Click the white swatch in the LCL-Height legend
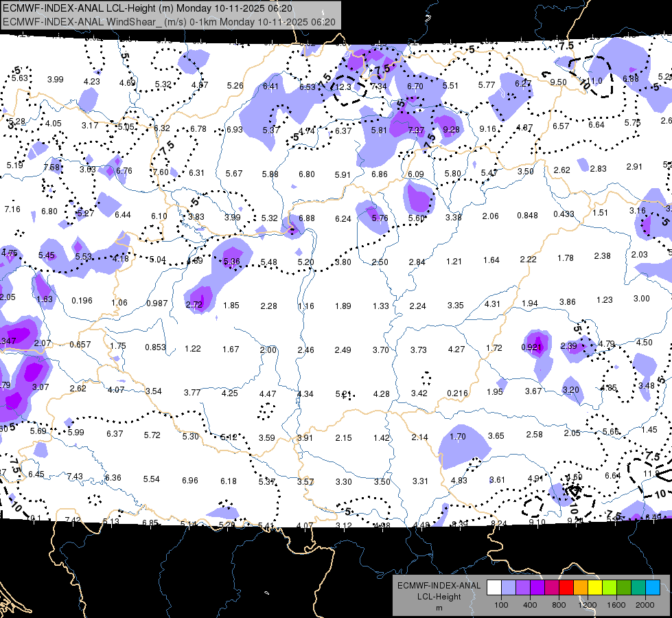Screen dimensions: 672x618 pyautogui.click(x=494, y=588)
